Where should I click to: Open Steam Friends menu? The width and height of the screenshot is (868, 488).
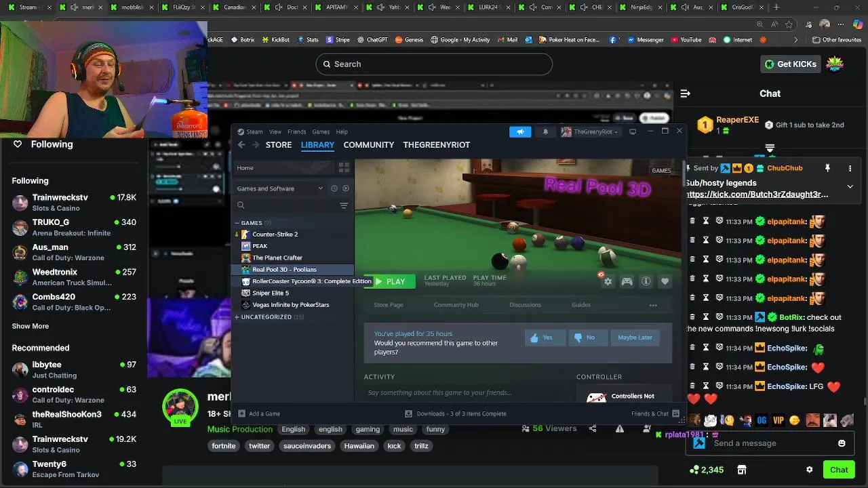pos(296,131)
